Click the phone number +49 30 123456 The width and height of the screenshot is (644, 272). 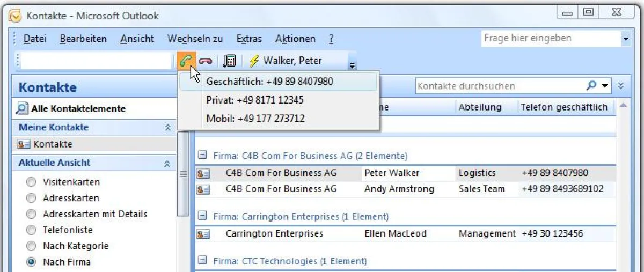(x=552, y=234)
